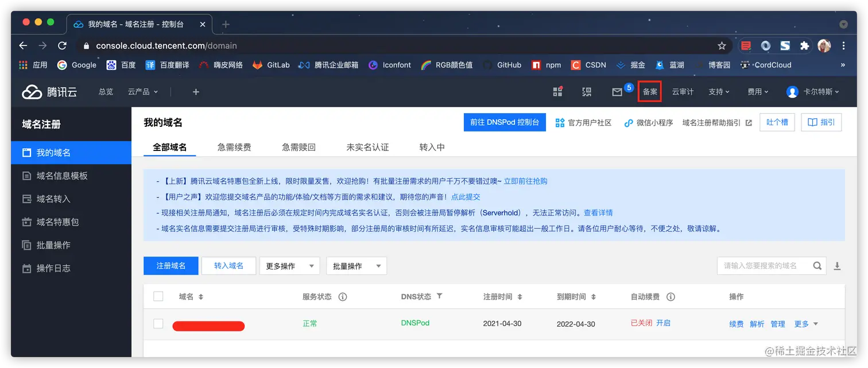Open the GitLab bookmark
Viewport: 868px width, 368px height.
[271, 65]
